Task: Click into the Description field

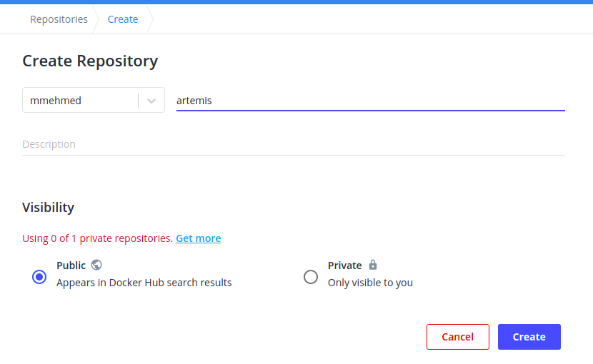Action: point(293,144)
